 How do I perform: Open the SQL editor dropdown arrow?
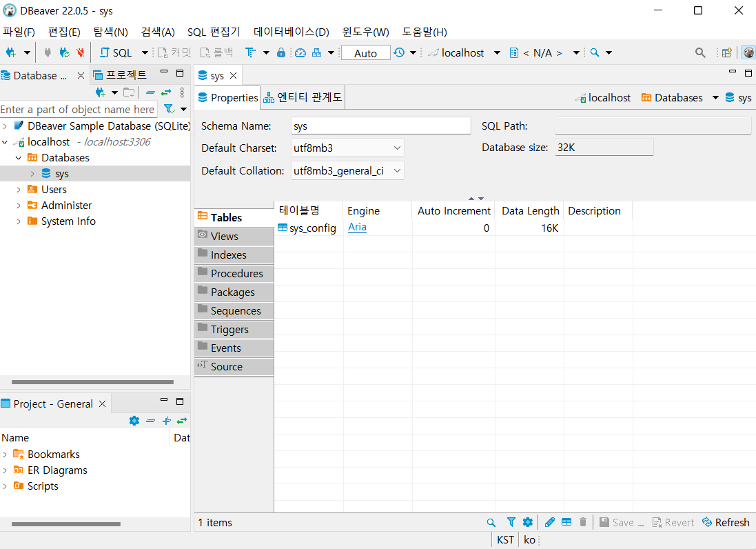click(x=145, y=52)
